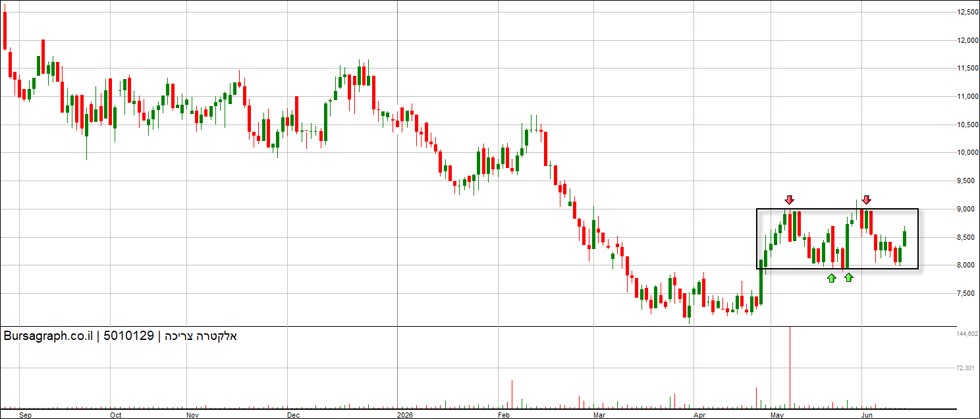
Task: Click the stock name אלקטרה צריכה
Action: [x=202, y=336]
